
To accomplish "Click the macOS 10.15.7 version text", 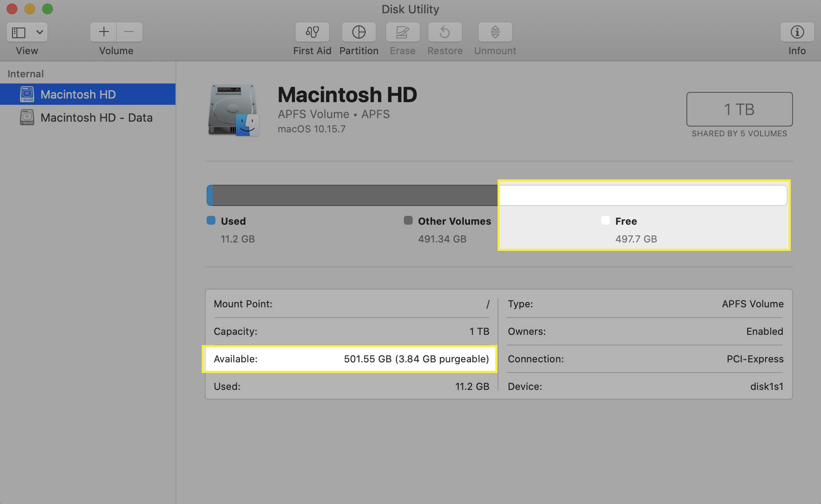I will 311,129.
